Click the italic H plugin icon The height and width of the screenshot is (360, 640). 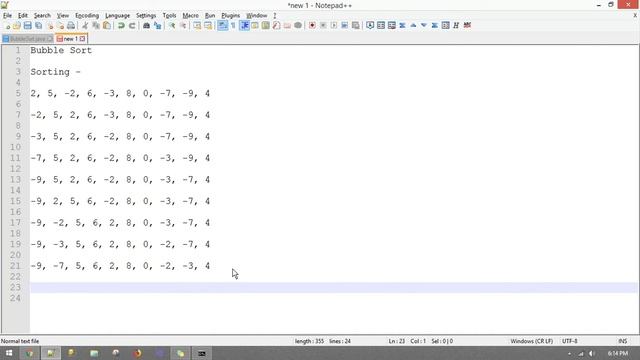[456, 26]
